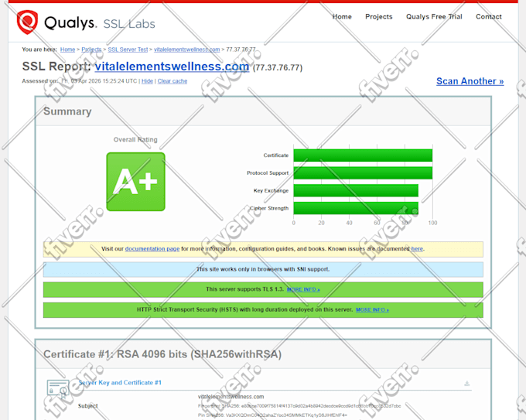
Task: Open the Home menu item
Action: coord(342,16)
